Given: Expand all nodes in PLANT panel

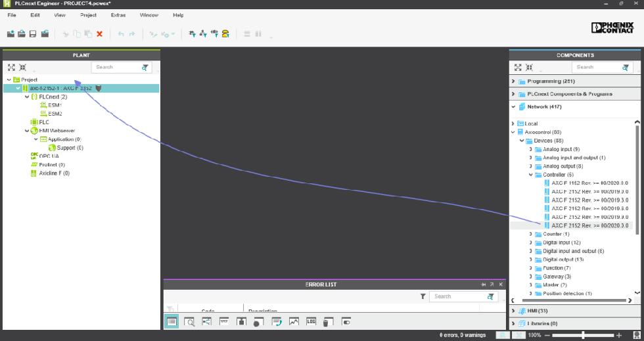Looking at the screenshot, I should [x=12, y=68].
